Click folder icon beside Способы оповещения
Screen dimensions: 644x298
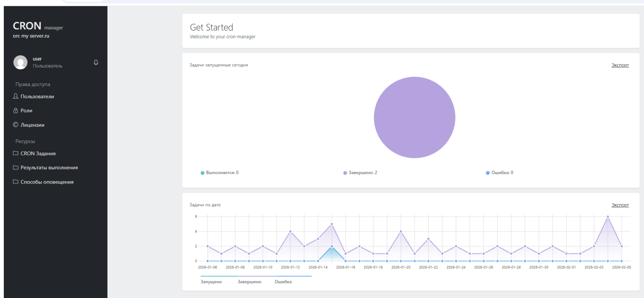click(15, 182)
